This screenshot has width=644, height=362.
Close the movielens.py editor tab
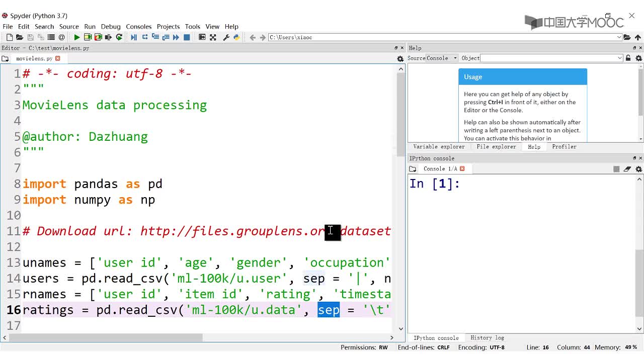tap(57, 58)
